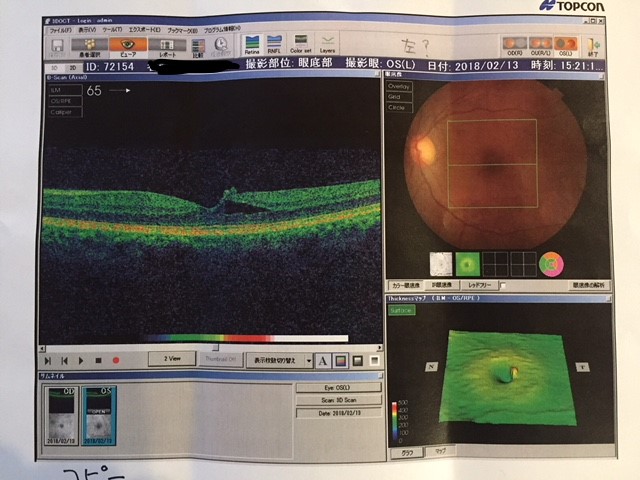Select the color display mode icon
This screenshot has height=480, width=640.
click(340, 361)
